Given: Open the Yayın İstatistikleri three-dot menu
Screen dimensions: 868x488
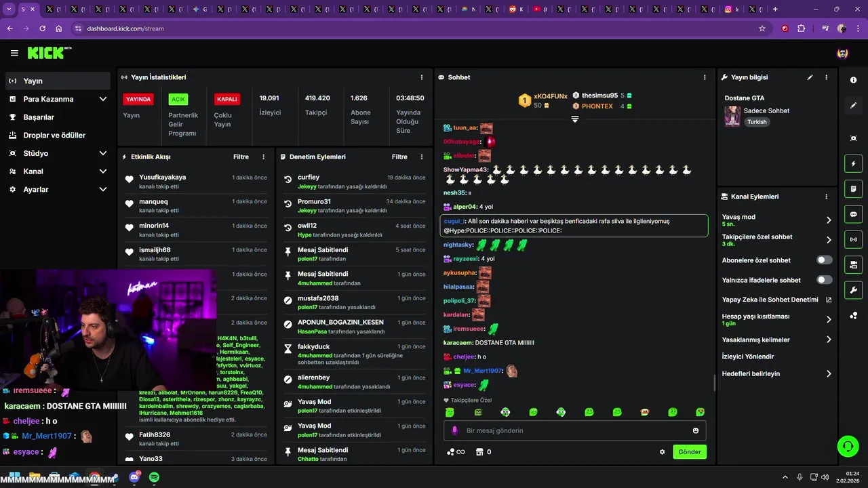Looking at the screenshot, I should click(421, 77).
